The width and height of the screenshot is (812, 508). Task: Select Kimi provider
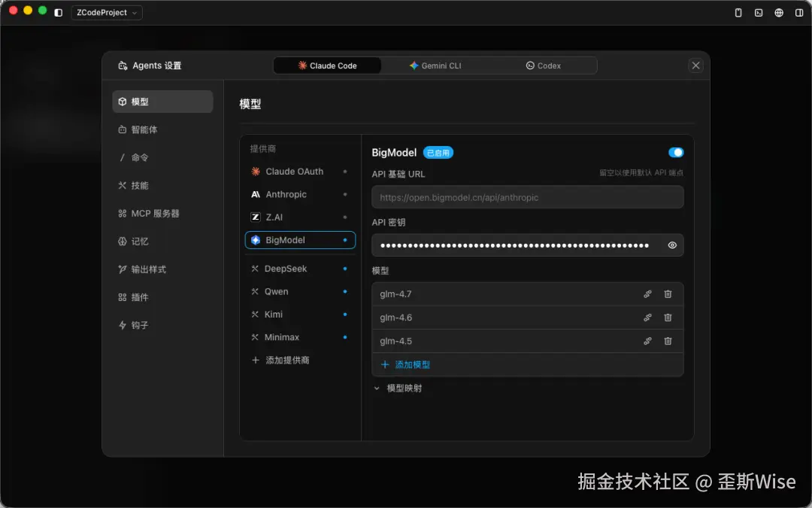pyautogui.click(x=300, y=314)
